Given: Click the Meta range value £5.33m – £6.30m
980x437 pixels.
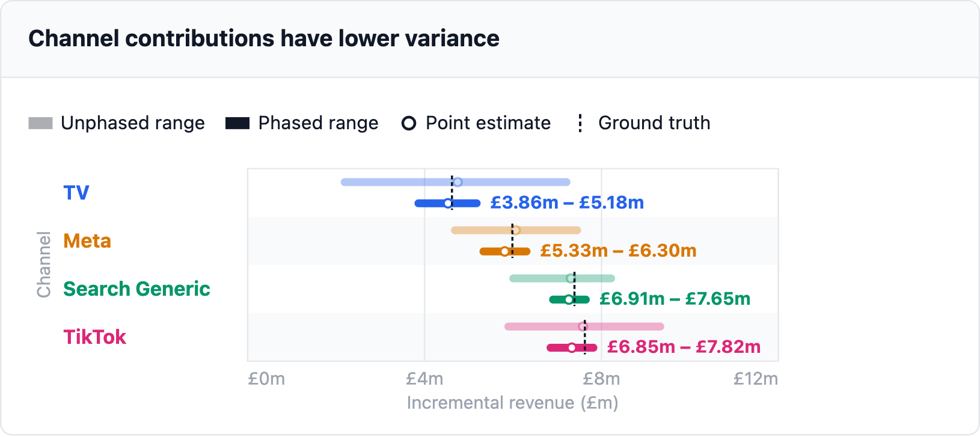Looking at the screenshot, I should 618,251.
